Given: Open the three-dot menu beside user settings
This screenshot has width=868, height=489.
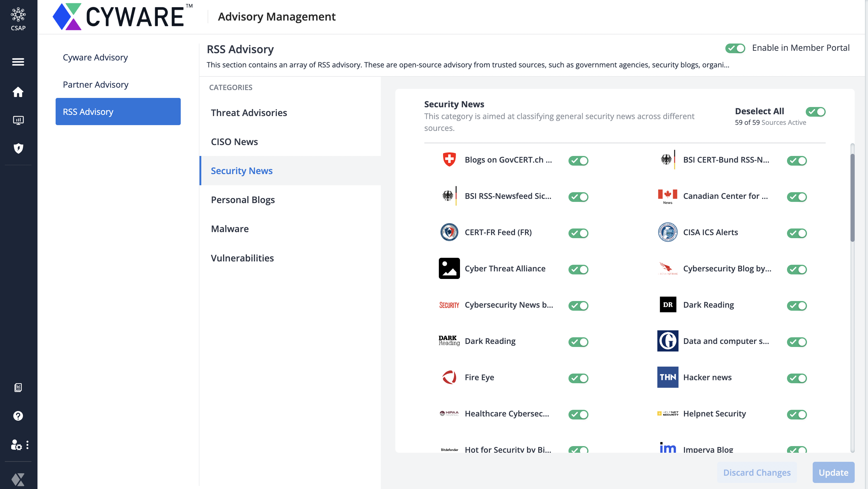Looking at the screenshot, I should pyautogui.click(x=27, y=445).
